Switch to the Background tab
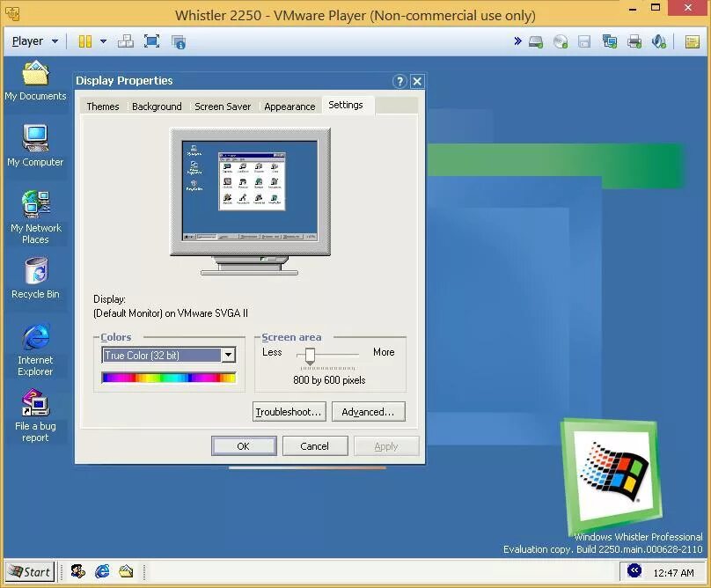 point(157,107)
